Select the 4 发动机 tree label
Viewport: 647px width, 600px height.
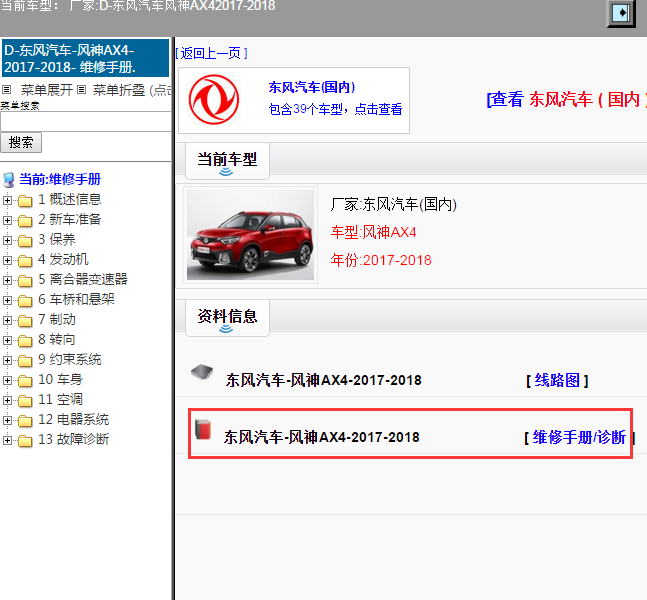pyautogui.click(x=63, y=259)
